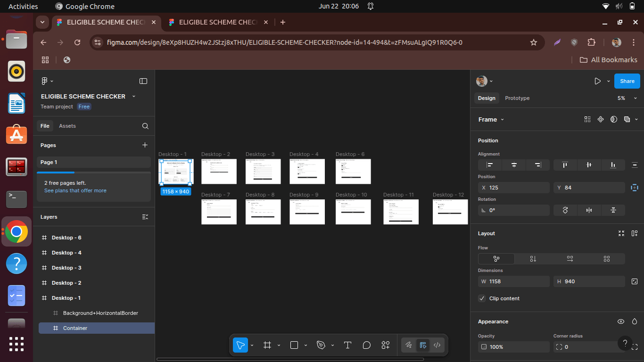Choose the Pen tool in toolbar
This screenshot has height=362, width=644.
pyautogui.click(x=322, y=345)
